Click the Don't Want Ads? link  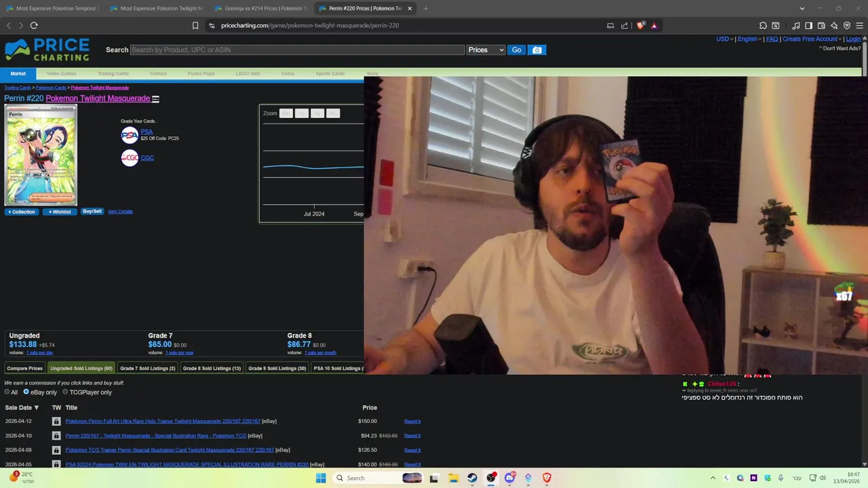842,49
